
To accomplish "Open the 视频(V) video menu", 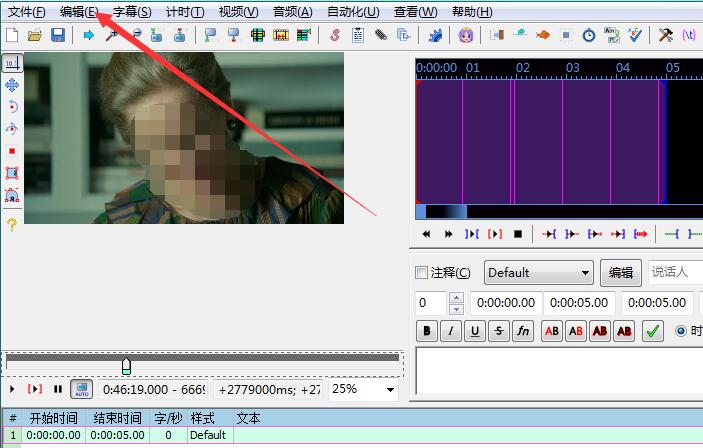I will click(x=238, y=11).
